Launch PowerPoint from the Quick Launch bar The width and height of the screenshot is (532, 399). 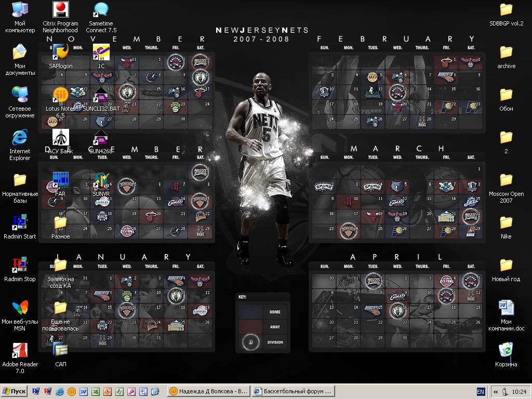pyautogui.click(x=107, y=392)
